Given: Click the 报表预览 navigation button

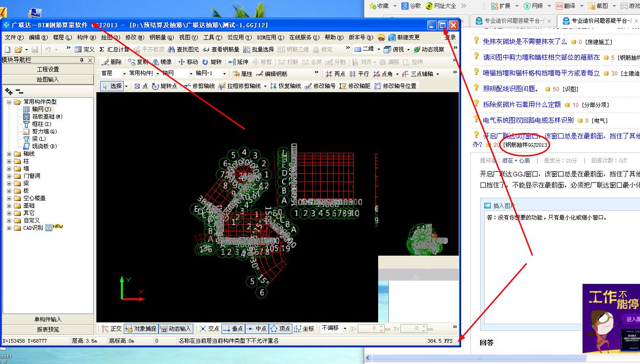Looking at the screenshot, I should click(x=48, y=329).
